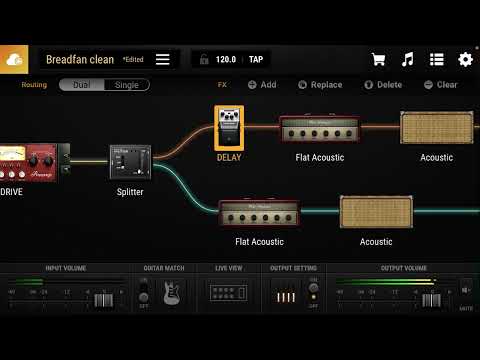The width and height of the screenshot is (480, 360).
Task: Click the Splitter label text
Action: click(x=130, y=192)
